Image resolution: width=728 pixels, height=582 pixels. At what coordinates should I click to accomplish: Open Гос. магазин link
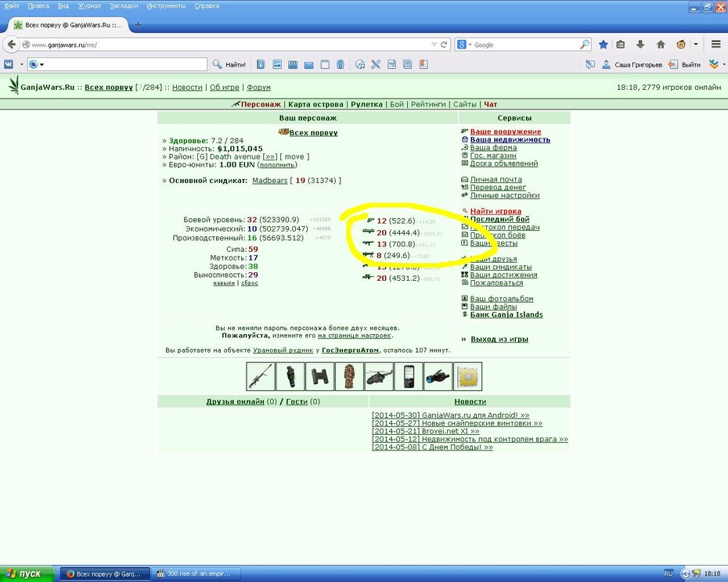tap(493, 156)
